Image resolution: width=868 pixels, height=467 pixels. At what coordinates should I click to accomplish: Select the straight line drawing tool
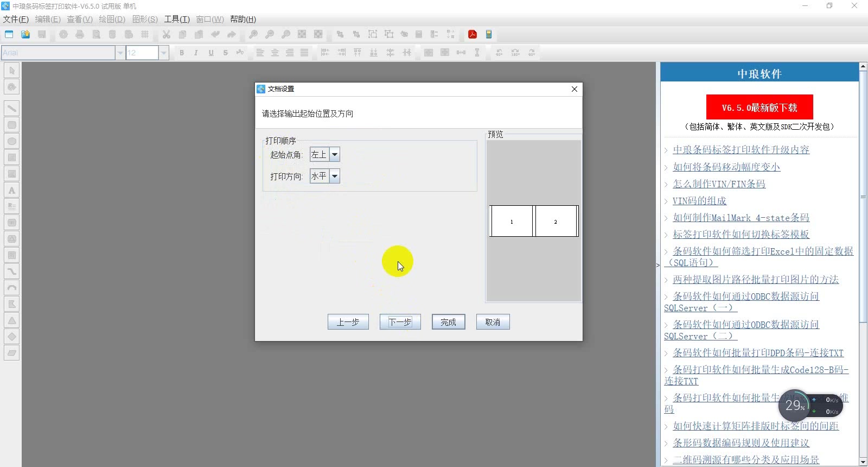tap(11, 109)
